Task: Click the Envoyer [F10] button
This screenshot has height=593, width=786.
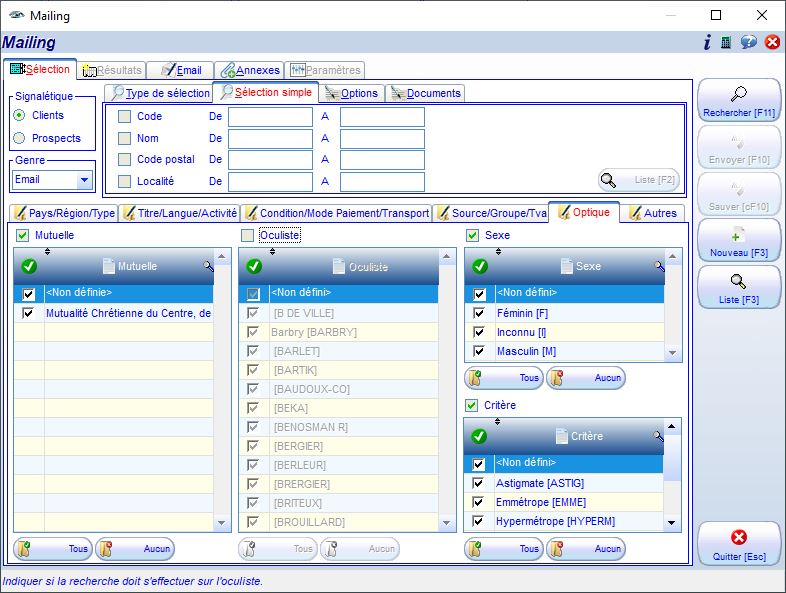Action: (739, 147)
